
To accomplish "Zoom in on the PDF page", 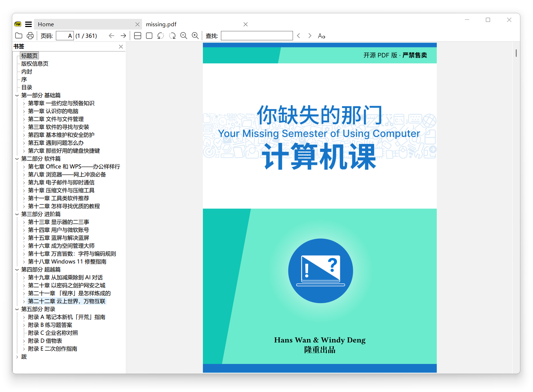I will (195, 35).
